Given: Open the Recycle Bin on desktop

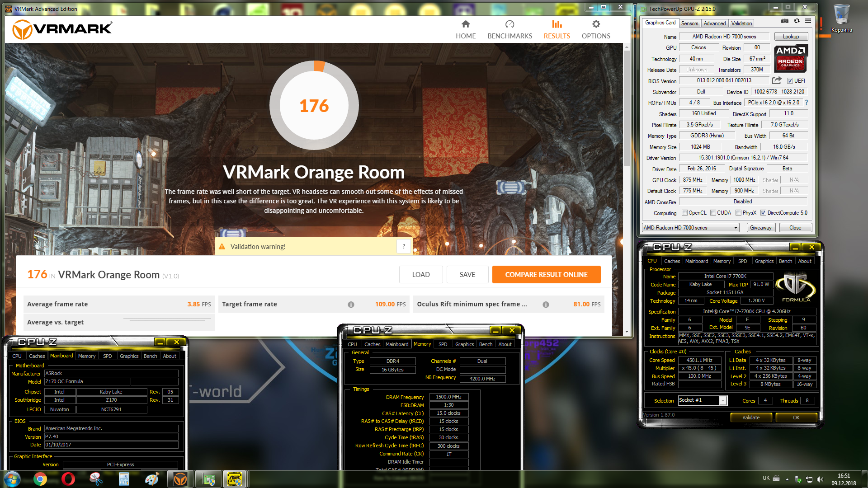Looking at the screenshot, I should point(841,18).
